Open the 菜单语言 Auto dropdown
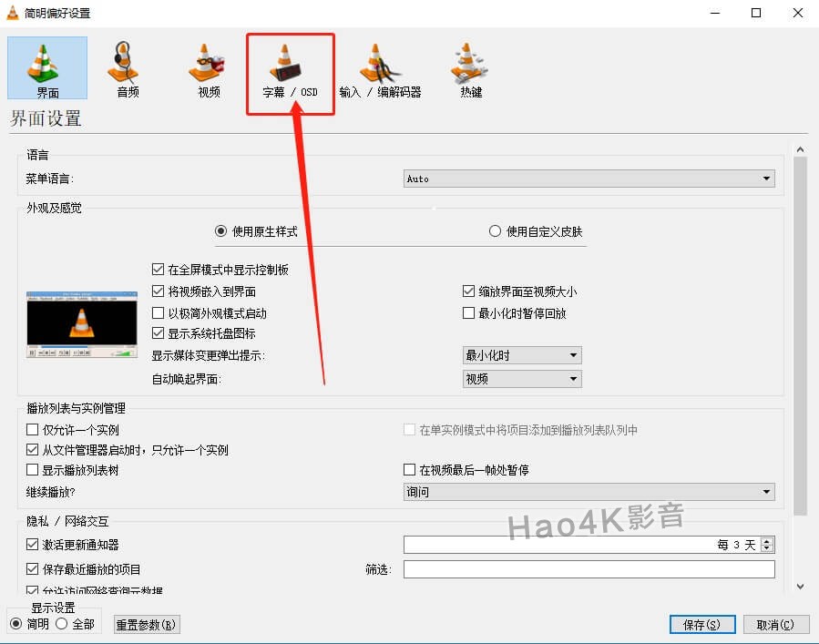 [589, 179]
